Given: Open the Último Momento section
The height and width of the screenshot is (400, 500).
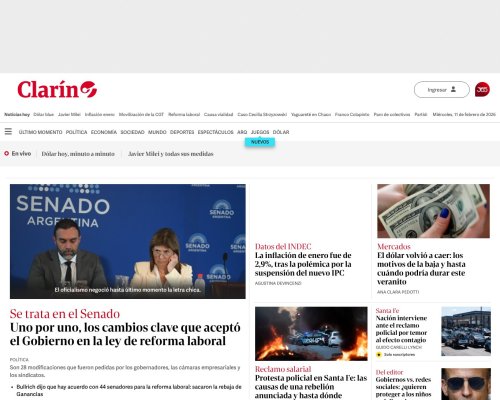Looking at the screenshot, I should click(41, 132).
